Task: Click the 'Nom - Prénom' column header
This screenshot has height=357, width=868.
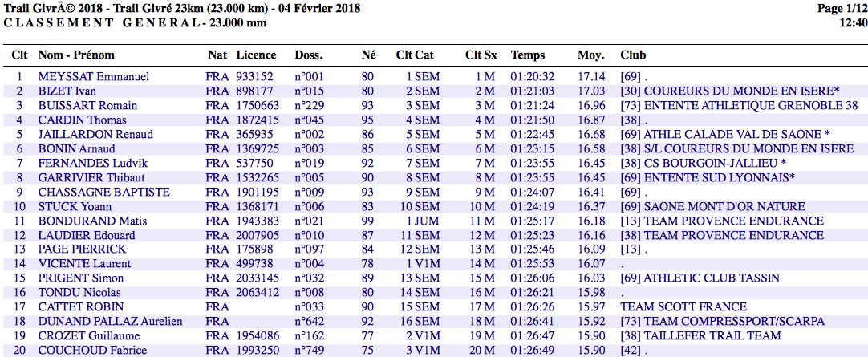Action: [76, 55]
